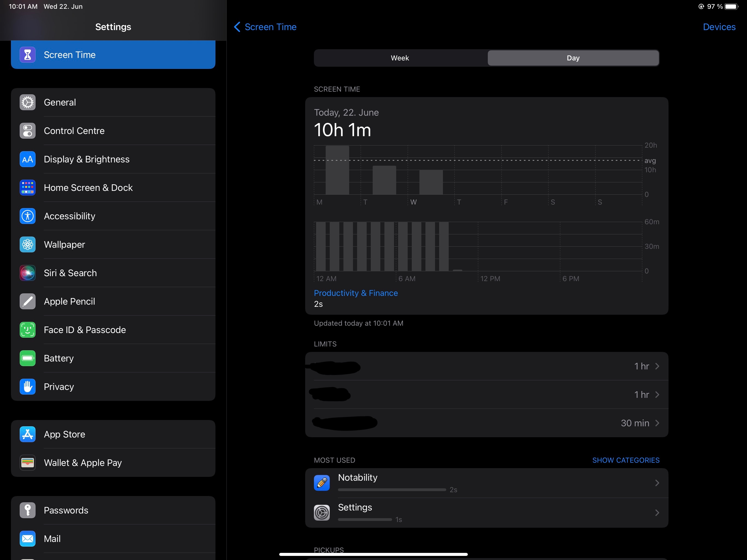This screenshot has width=747, height=560.
Task: Tap the Notability app icon
Action: 322,483
